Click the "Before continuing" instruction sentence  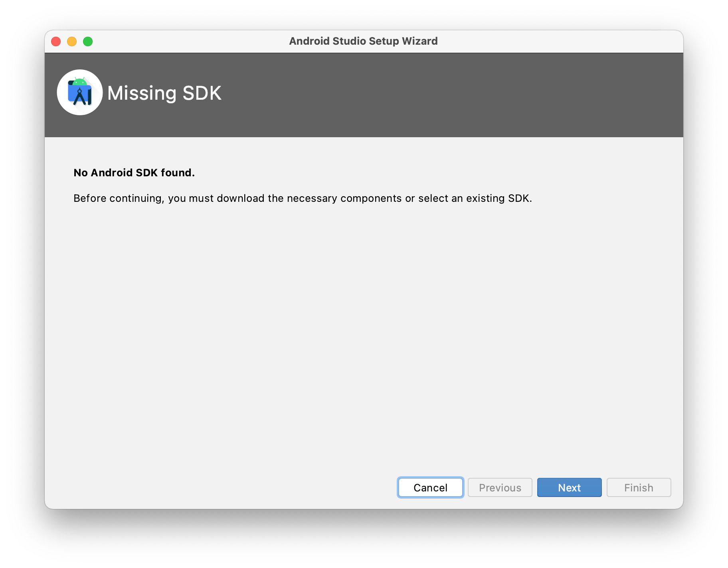click(x=303, y=198)
